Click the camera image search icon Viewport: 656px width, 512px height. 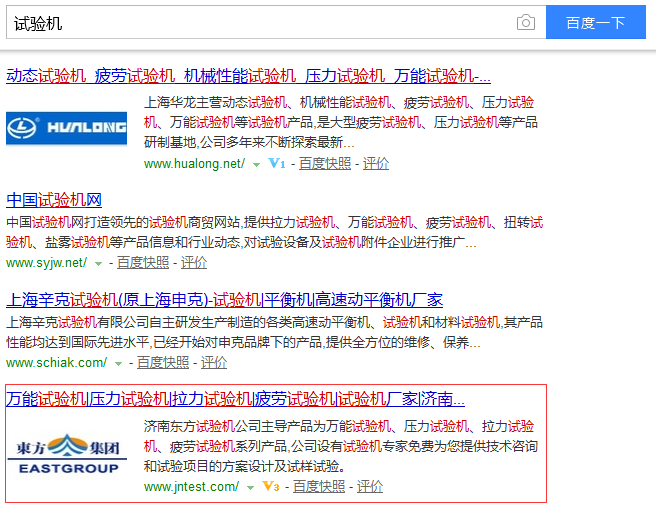(x=525, y=22)
